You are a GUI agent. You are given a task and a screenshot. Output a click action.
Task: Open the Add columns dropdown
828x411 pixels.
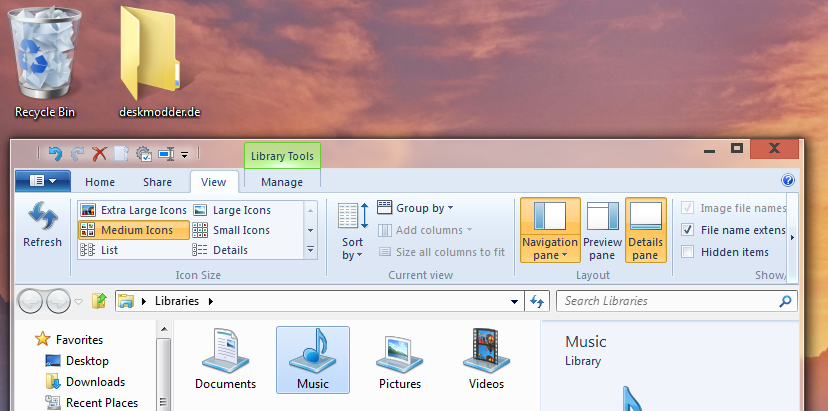coord(426,230)
